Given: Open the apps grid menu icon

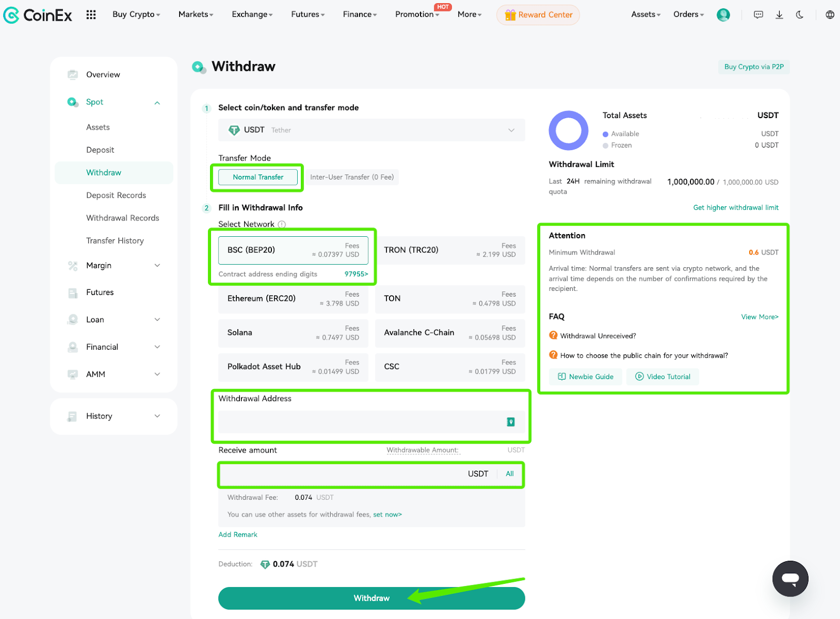Looking at the screenshot, I should (91, 15).
